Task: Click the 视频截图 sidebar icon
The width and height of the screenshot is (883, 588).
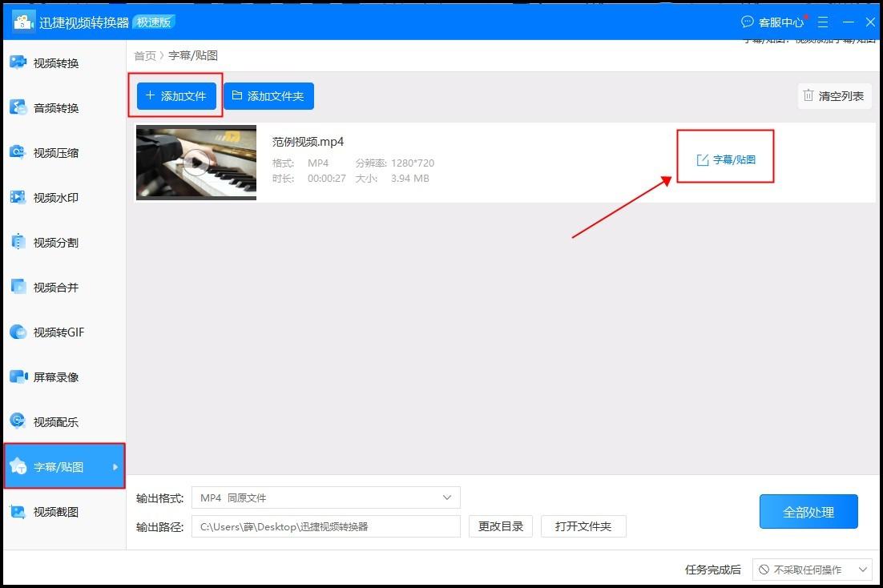Action: (18, 511)
